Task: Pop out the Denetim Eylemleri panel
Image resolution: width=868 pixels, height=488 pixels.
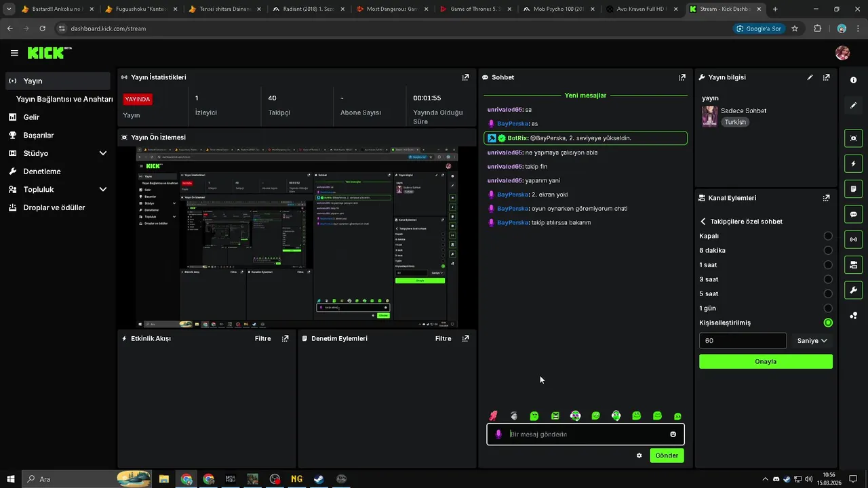Action: (465, 338)
